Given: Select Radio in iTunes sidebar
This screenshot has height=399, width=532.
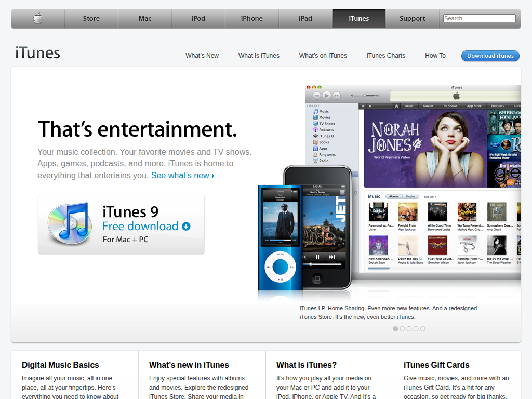Looking at the screenshot, I should tap(321, 161).
